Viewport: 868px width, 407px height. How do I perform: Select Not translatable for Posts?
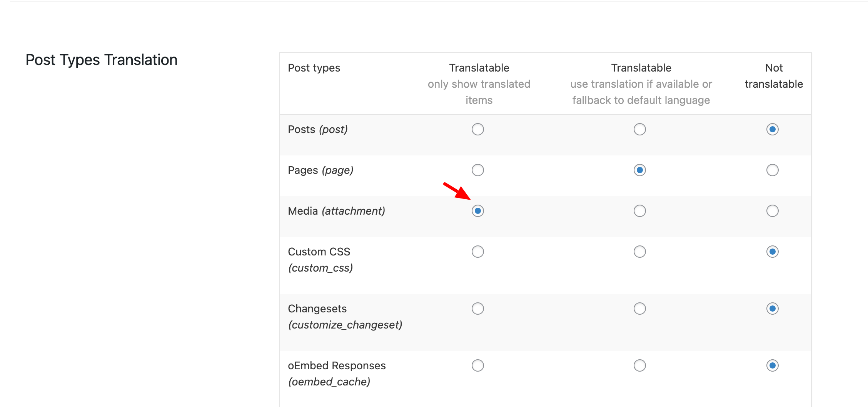point(773,129)
